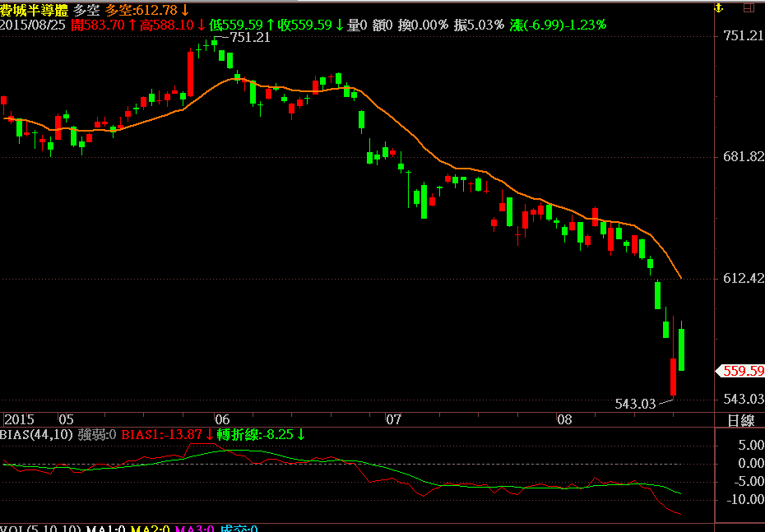Click the 543.03 price axis label

(744, 399)
